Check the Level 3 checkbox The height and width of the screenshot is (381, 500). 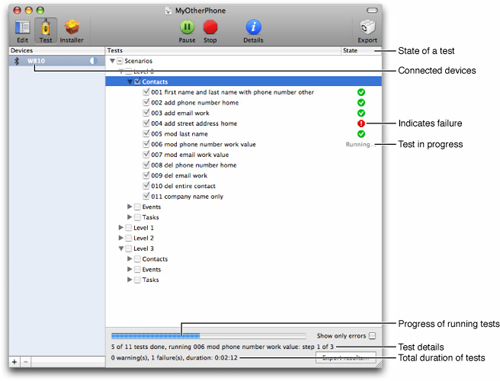[x=129, y=249]
